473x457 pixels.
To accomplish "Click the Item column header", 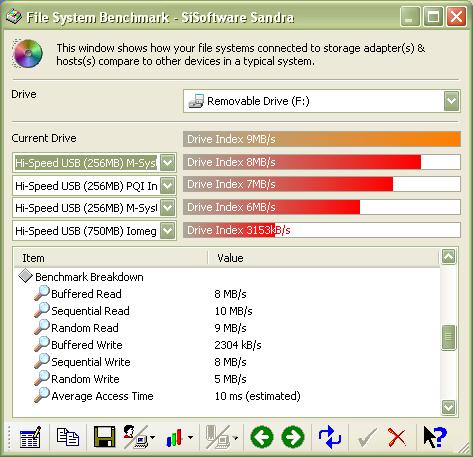I will pos(111,258).
